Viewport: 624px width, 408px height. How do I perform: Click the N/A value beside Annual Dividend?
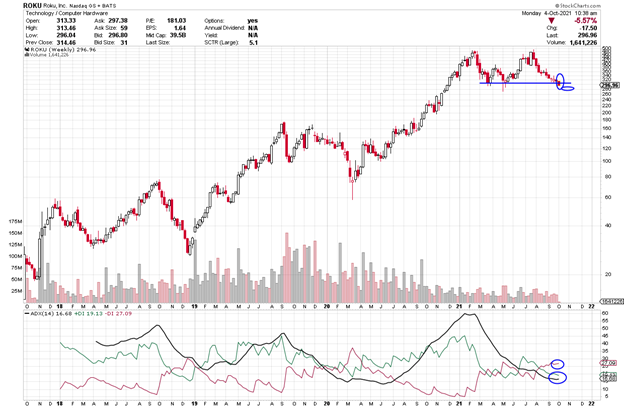tap(253, 28)
